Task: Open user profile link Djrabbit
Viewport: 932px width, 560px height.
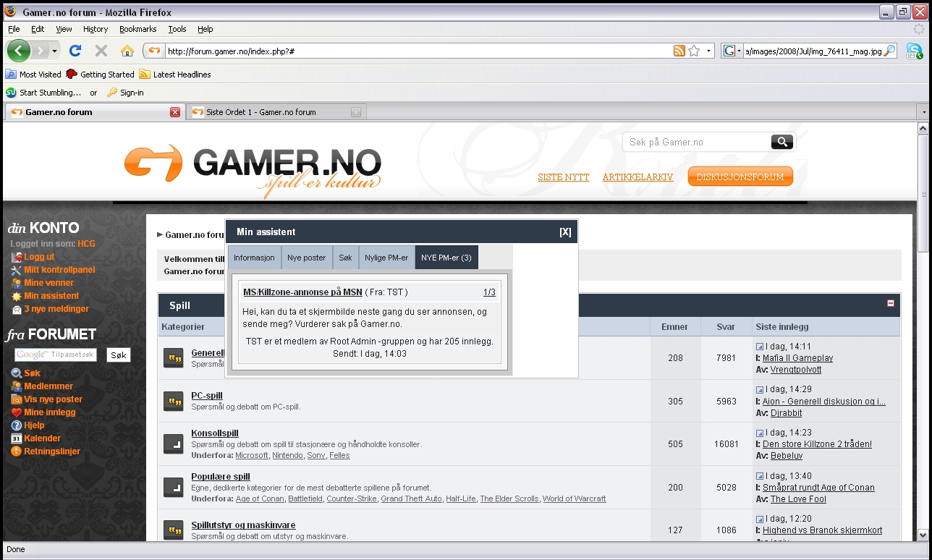Action: pos(786,413)
